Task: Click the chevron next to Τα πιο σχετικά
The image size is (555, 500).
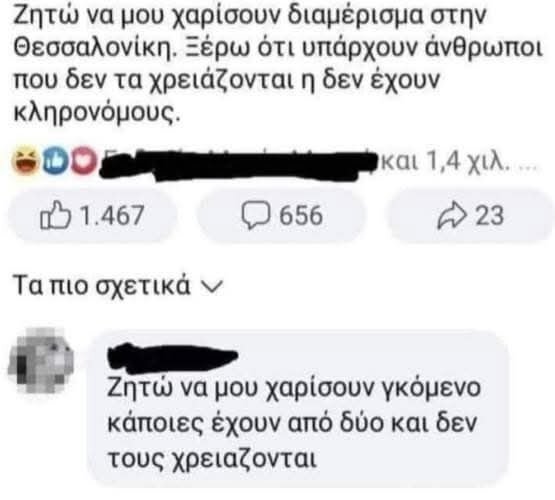Action: pyautogui.click(x=212, y=286)
